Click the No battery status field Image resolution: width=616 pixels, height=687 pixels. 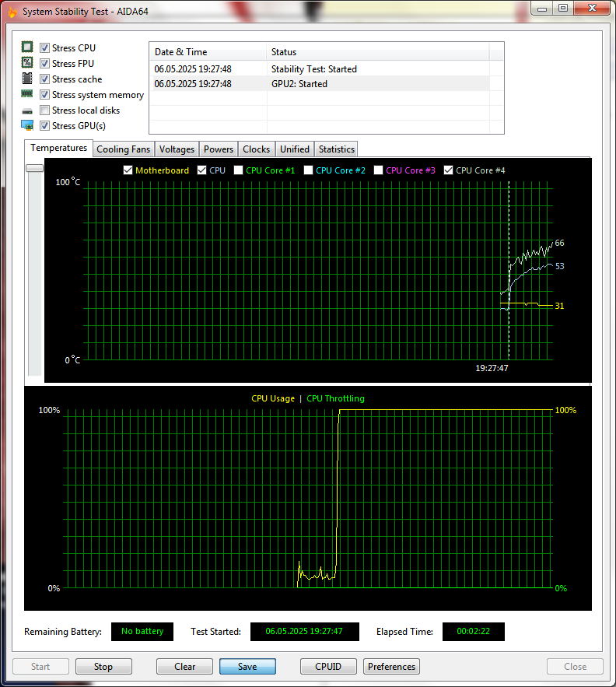(142, 631)
